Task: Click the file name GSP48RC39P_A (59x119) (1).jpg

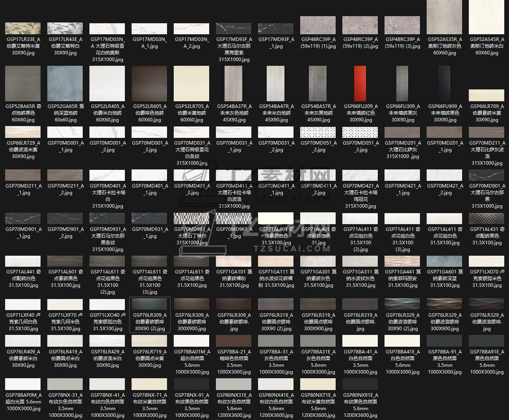Action: (318, 43)
